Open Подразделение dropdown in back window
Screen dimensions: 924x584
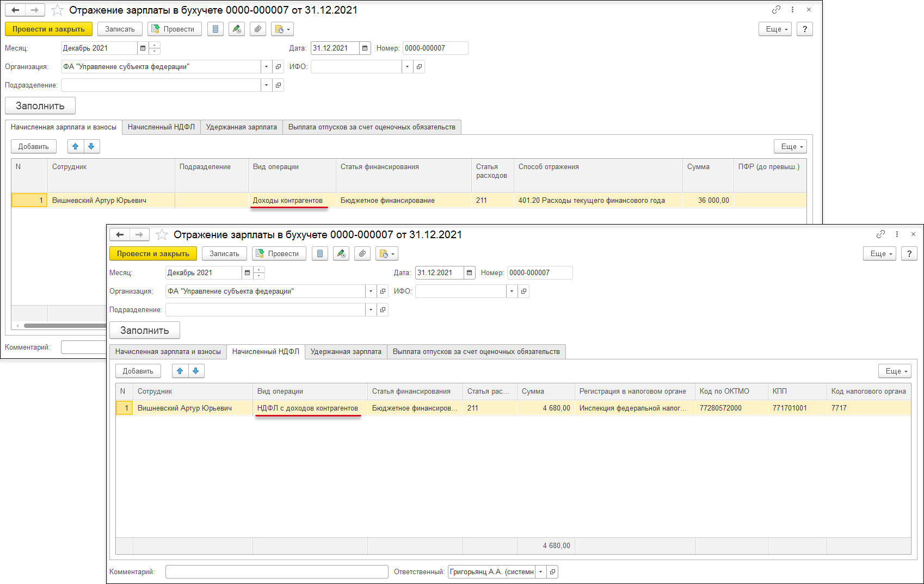point(266,85)
